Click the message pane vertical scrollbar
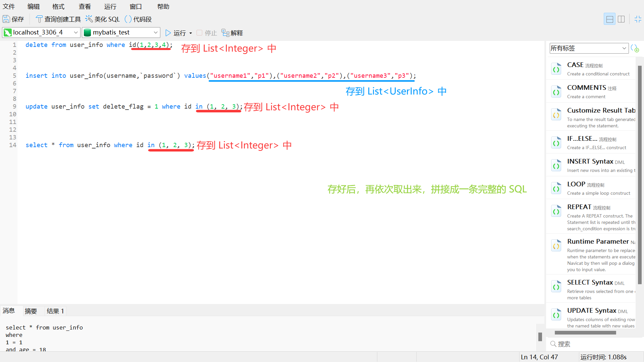Screen dimensions: 644x362 540,337
